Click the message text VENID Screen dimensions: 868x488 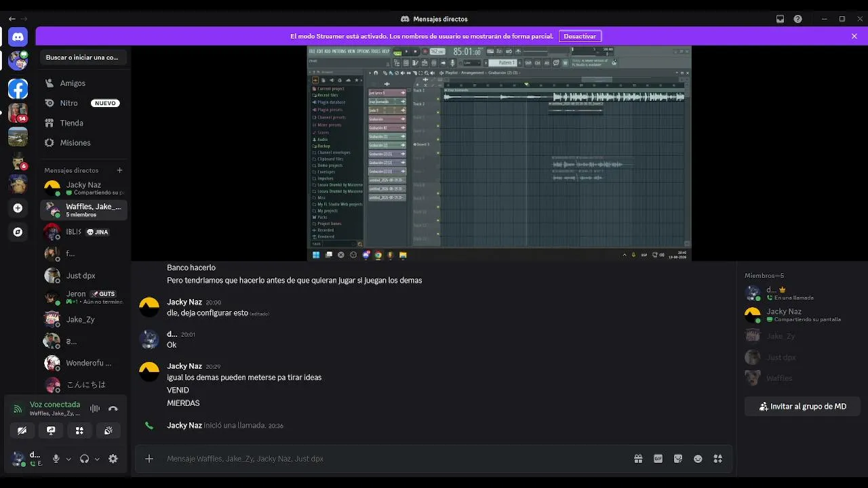tap(178, 390)
